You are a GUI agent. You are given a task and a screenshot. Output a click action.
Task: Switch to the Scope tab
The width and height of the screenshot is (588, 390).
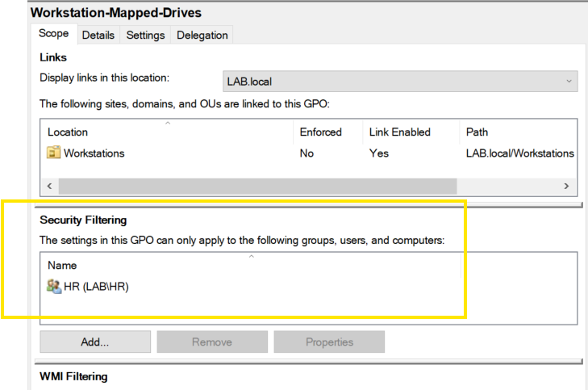(x=53, y=34)
